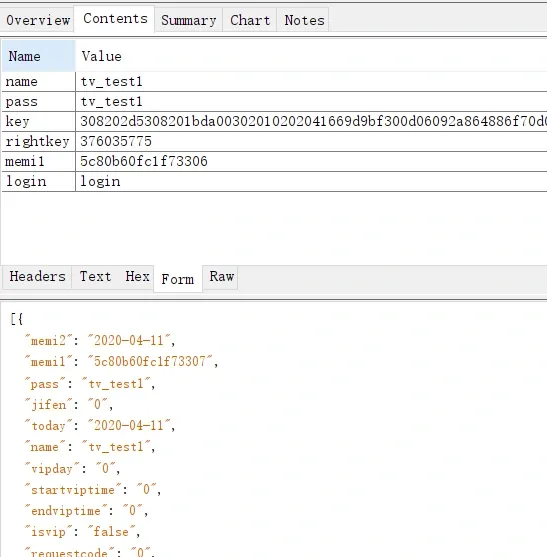
Task: Select the Form view tab
Action: coord(178,279)
